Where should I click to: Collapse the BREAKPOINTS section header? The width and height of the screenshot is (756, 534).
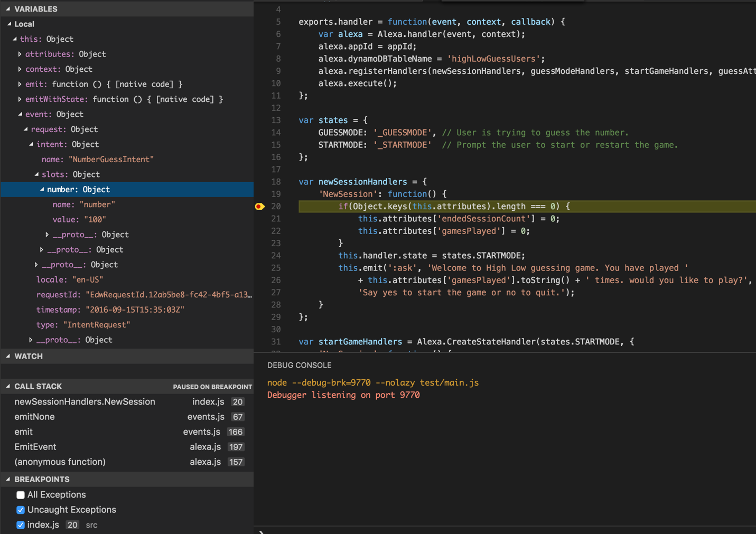[x=42, y=480]
